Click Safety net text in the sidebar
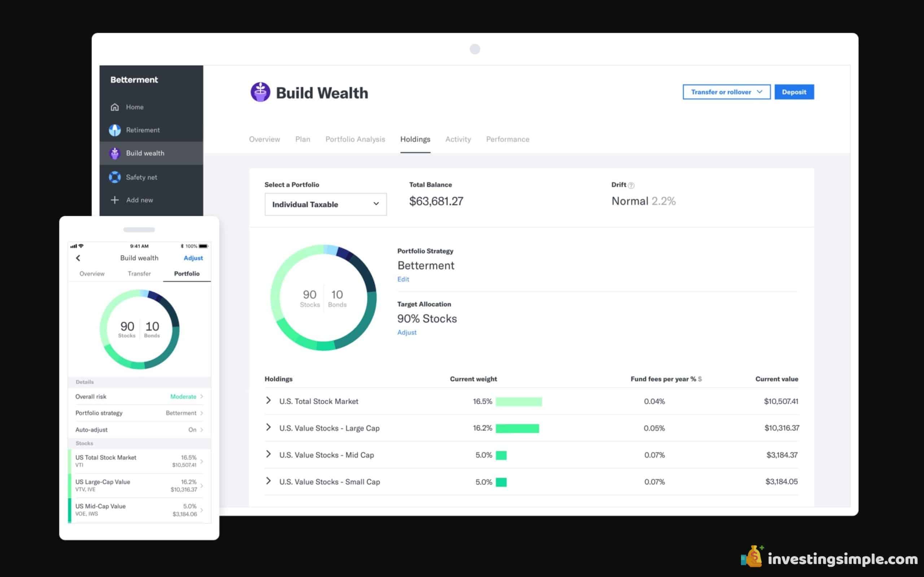This screenshot has width=924, height=577. point(141,177)
